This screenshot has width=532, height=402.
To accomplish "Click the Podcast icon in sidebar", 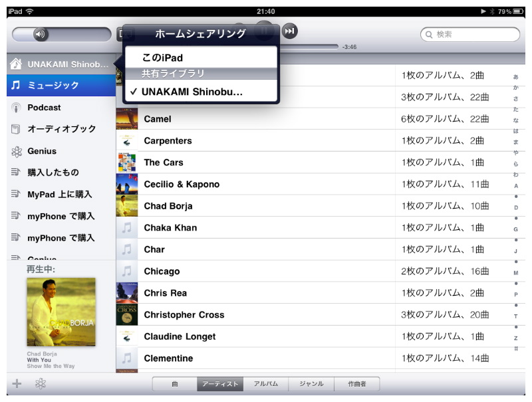I will point(16,108).
